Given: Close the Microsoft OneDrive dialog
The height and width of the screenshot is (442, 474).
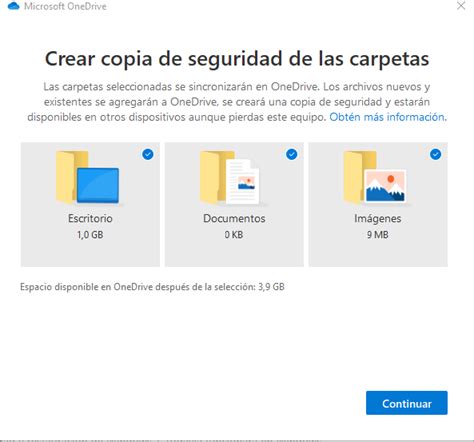Looking at the screenshot, I should 461,6.
